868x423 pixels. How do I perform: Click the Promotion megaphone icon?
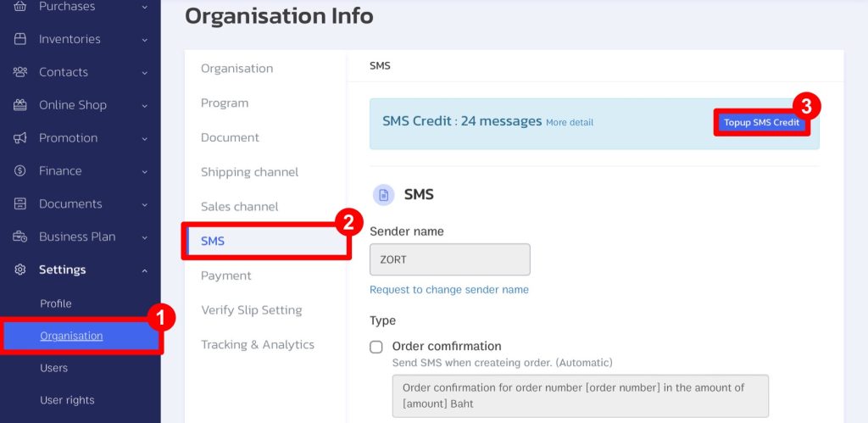20,138
